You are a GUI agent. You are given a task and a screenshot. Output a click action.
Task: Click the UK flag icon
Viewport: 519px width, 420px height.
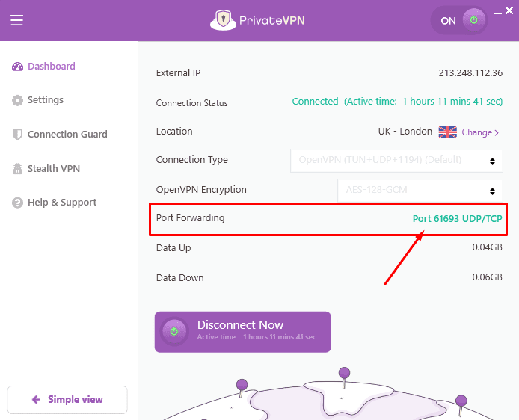tap(447, 132)
